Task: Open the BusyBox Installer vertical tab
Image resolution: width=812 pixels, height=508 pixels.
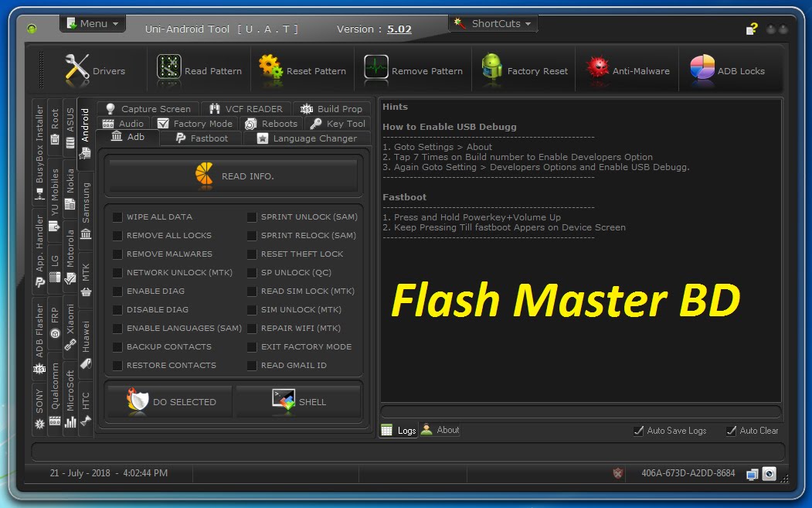Action: click(x=39, y=152)
